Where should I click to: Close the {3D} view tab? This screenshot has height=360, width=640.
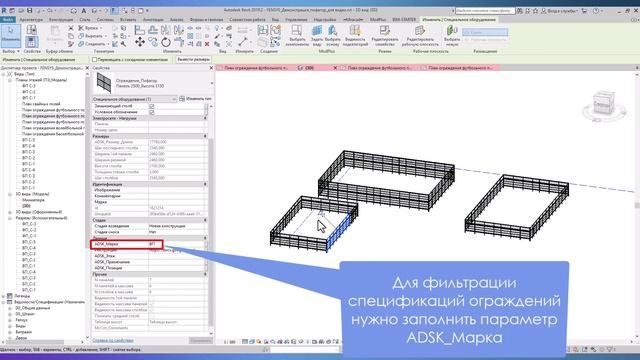coord(336,68)
